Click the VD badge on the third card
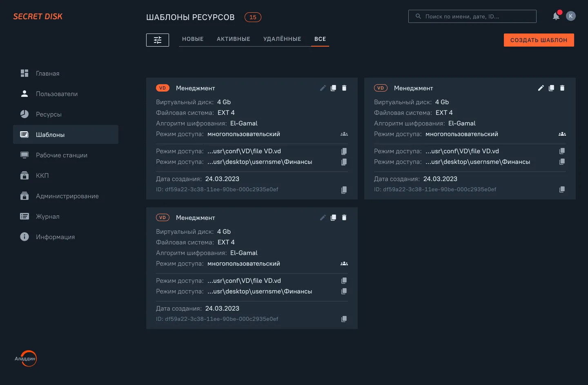This screenshot has width=588, height=385. (x=163, y=217)
